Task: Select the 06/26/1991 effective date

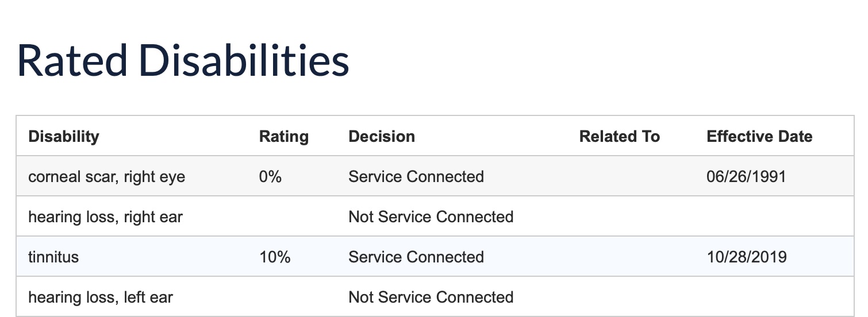Action: (746, 176)
